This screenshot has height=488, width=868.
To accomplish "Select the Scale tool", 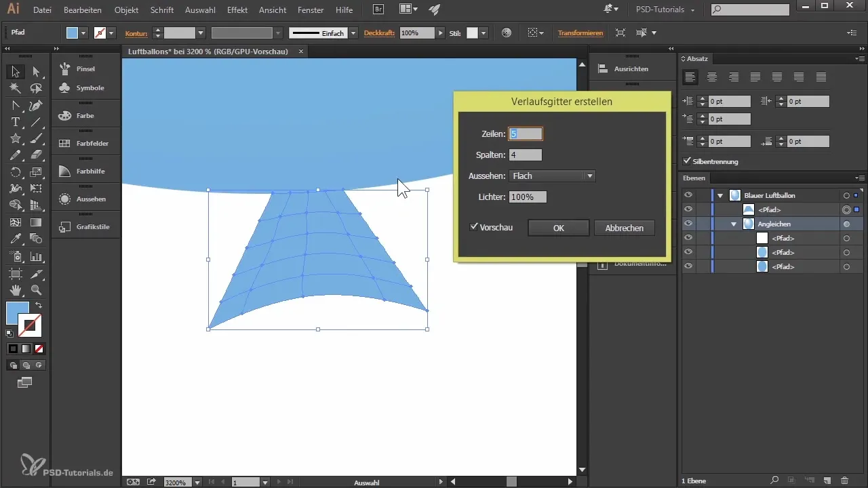I will click(37, 172).
